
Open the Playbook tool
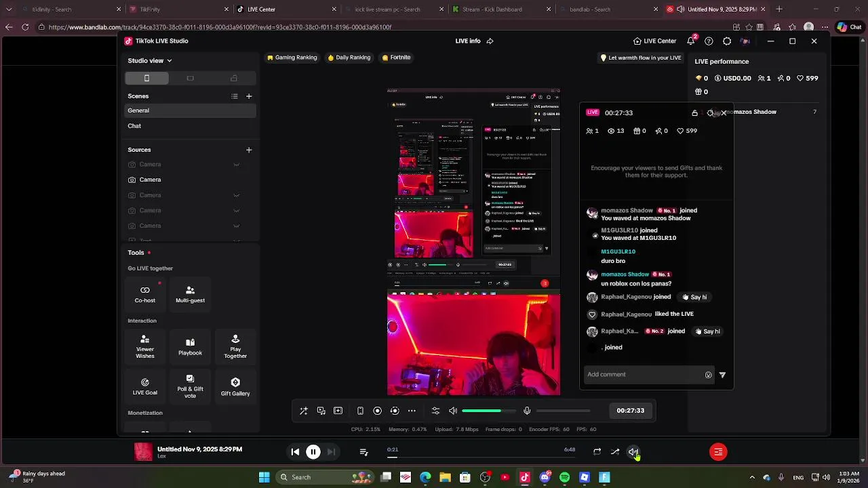(190, 346)
